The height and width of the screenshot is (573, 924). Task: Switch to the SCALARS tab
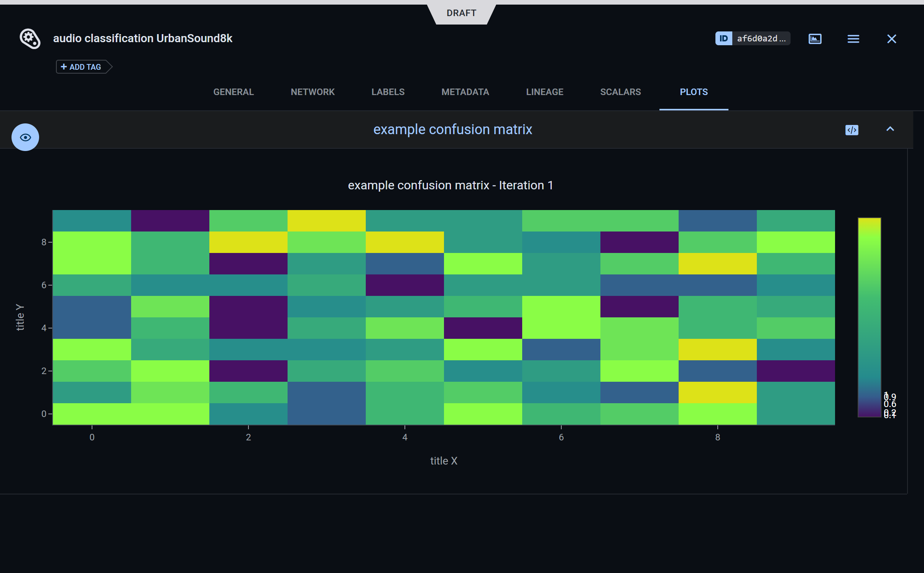tap(620, 92)
